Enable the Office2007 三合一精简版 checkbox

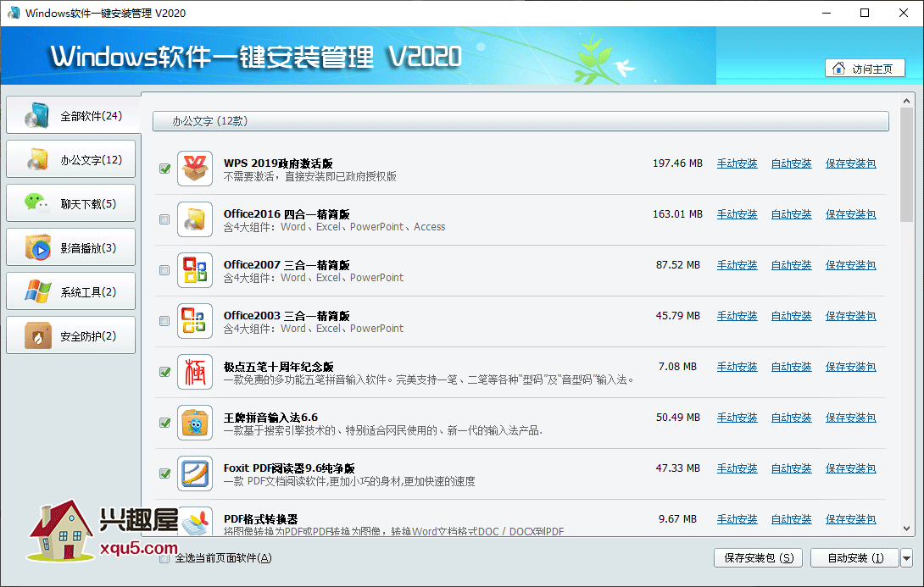click(164, 270)
